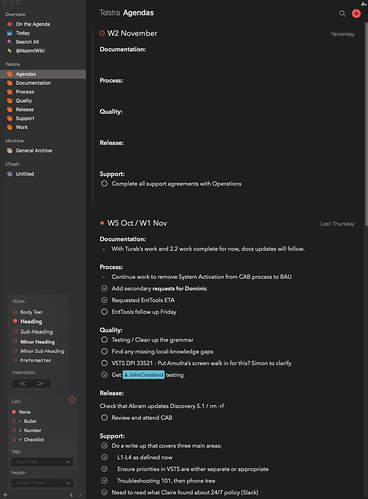Toggle on-the-agenda dot for W5 Oct / W1 Nov

(102, 223)
